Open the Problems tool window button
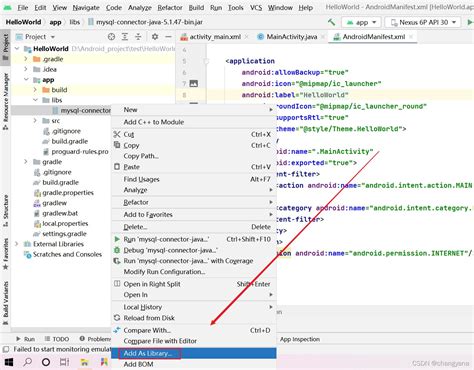The width and height of the screenshot is (474, 370). (x=95, y=339)
